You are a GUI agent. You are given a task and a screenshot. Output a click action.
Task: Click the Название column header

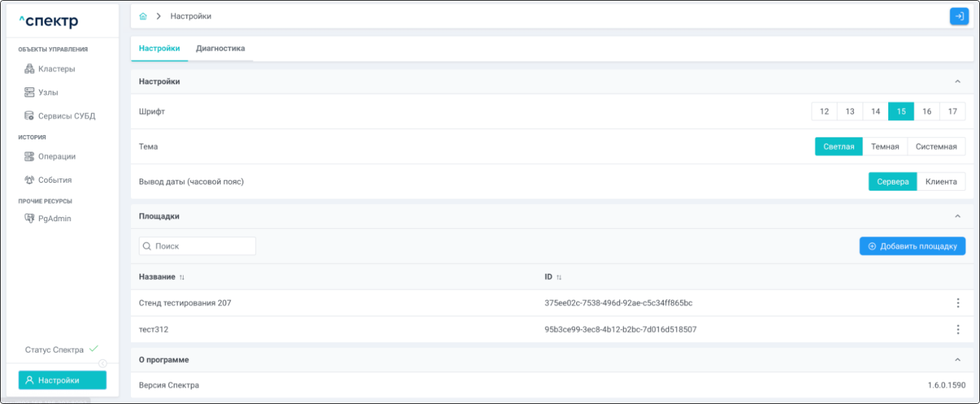[157, 277]
